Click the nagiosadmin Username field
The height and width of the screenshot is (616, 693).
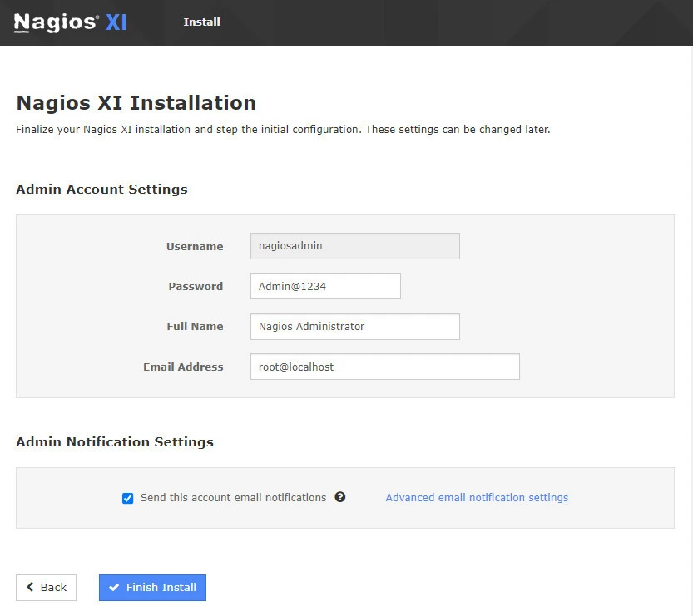pos(354,246)
